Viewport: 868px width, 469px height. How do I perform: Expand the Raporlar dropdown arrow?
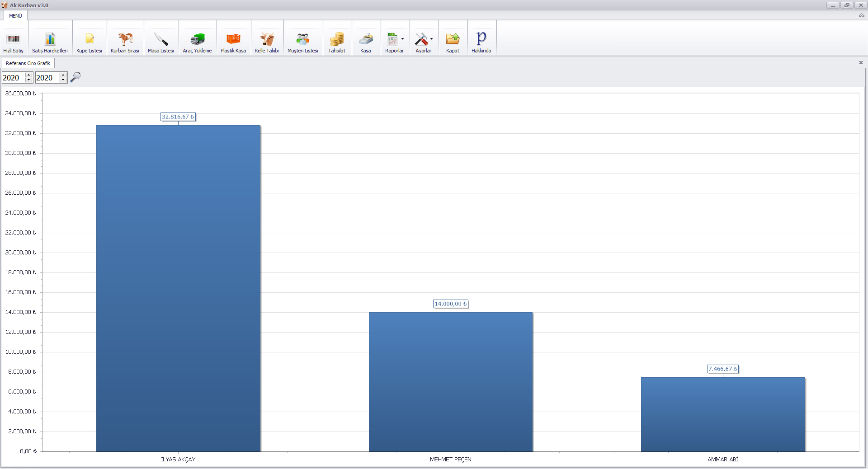402,39
